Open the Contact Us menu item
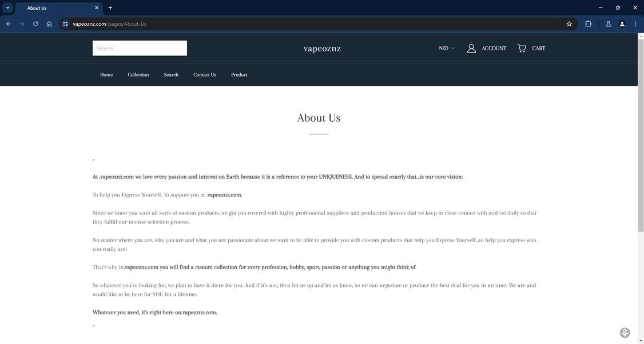This screenshot has width=644, height=344. click(205, 75)
